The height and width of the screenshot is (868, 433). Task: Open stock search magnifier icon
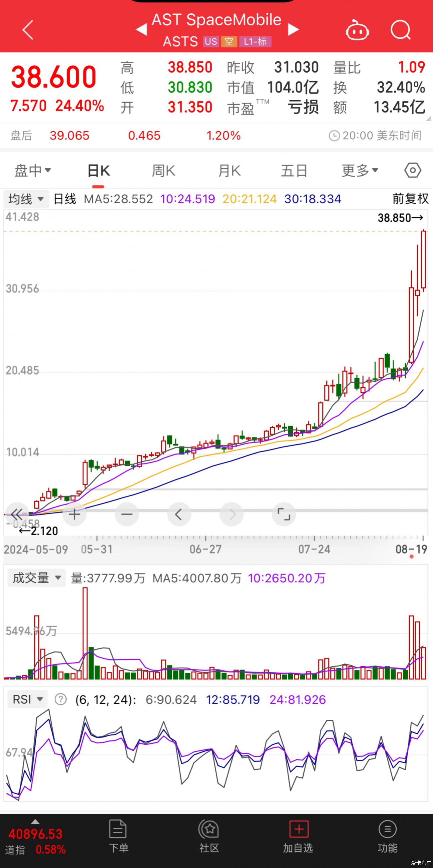click(400, 30)
